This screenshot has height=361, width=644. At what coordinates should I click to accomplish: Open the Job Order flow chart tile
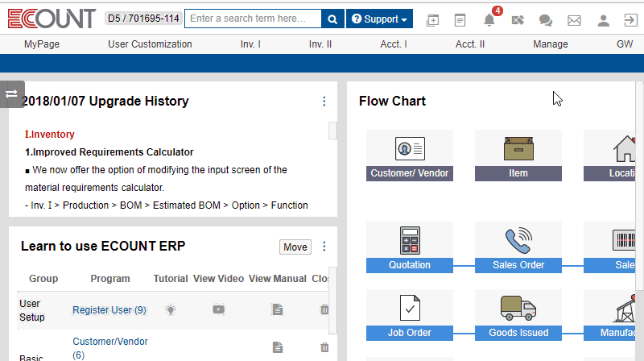coord(410,315)
